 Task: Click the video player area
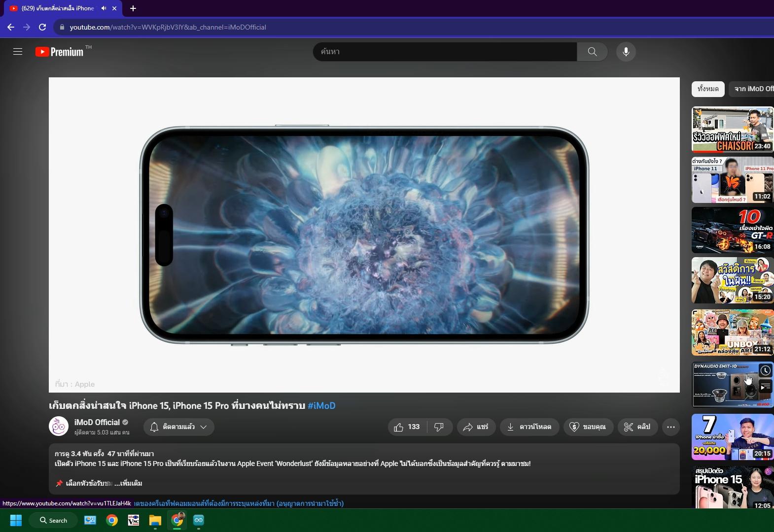364,235
